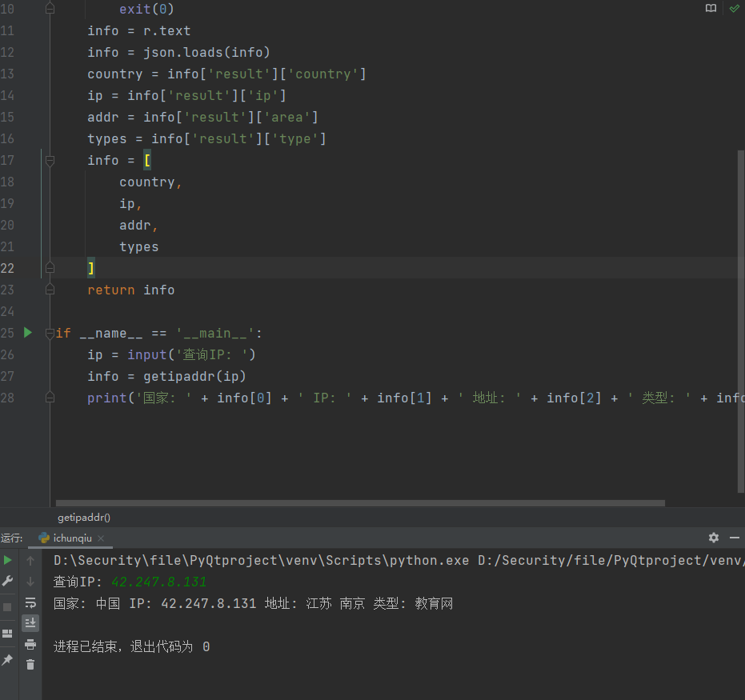Click the 进程已结束 exit code message
The height and width of the screenshot is (700, 745).
131,646
